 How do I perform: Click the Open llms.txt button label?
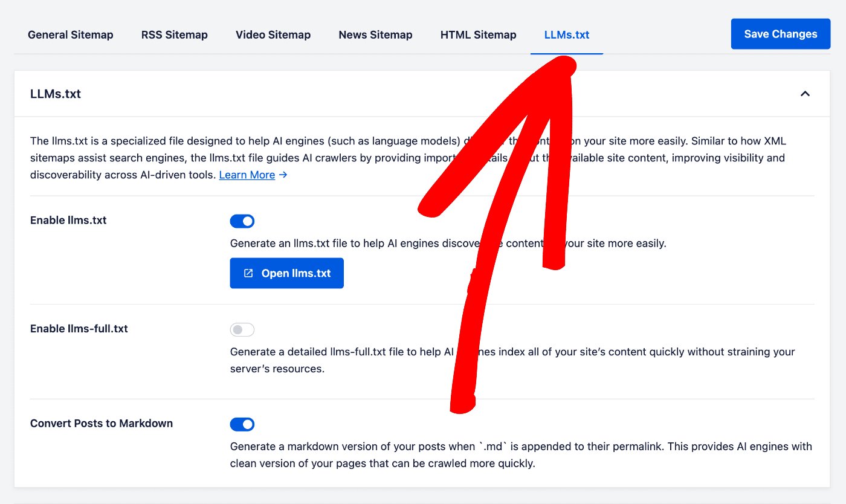(295, 273)
